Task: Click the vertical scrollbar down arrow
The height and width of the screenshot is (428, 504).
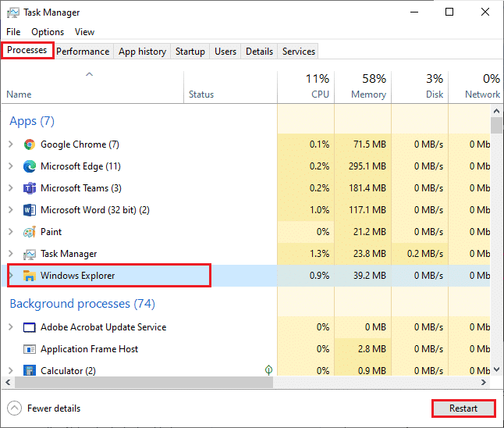Action: point(497,369)
